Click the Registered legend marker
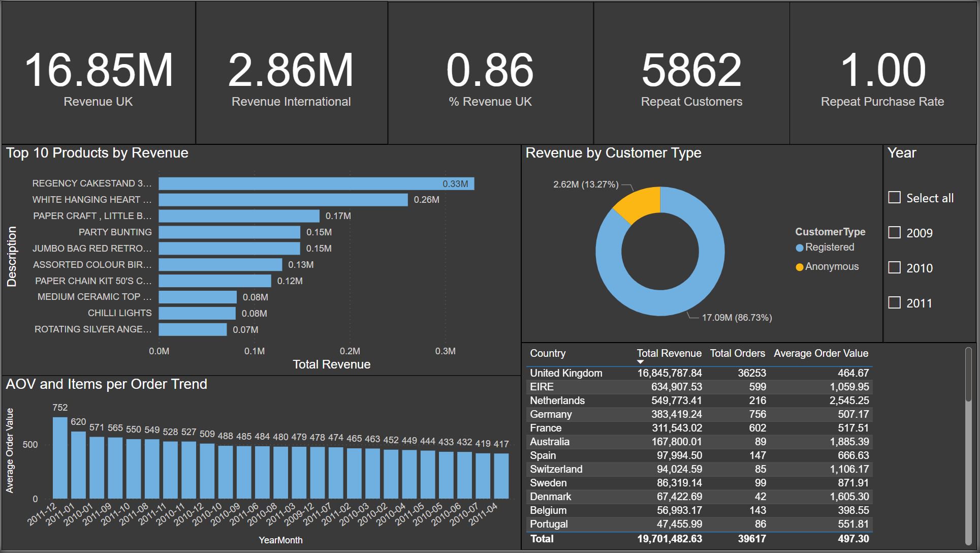This screenshot has width=980, height=553. click(x=799, y=248)
